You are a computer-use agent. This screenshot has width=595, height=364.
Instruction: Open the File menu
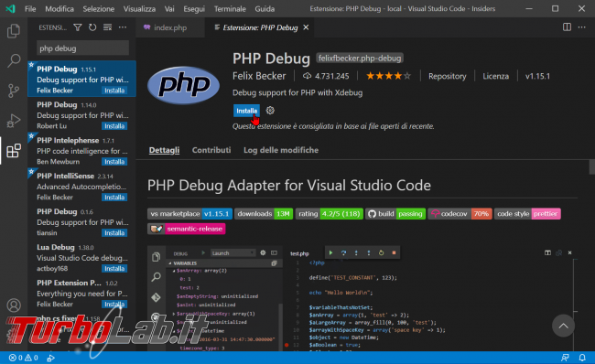pos(30,9)
